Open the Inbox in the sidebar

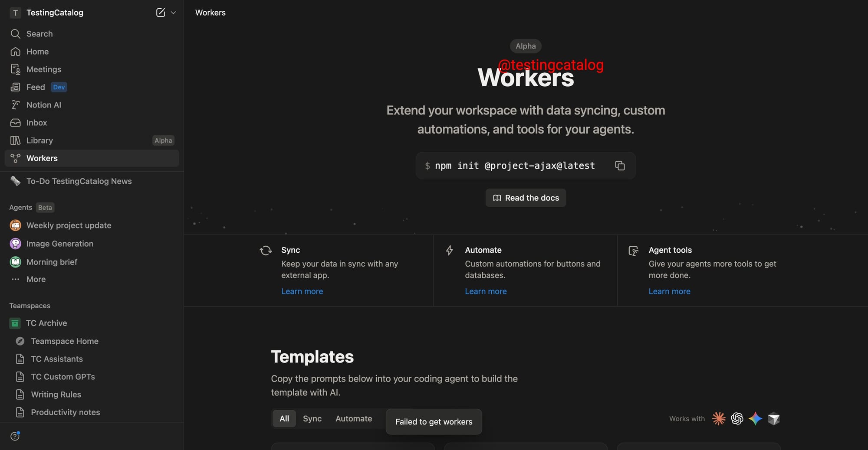[36, 123]
